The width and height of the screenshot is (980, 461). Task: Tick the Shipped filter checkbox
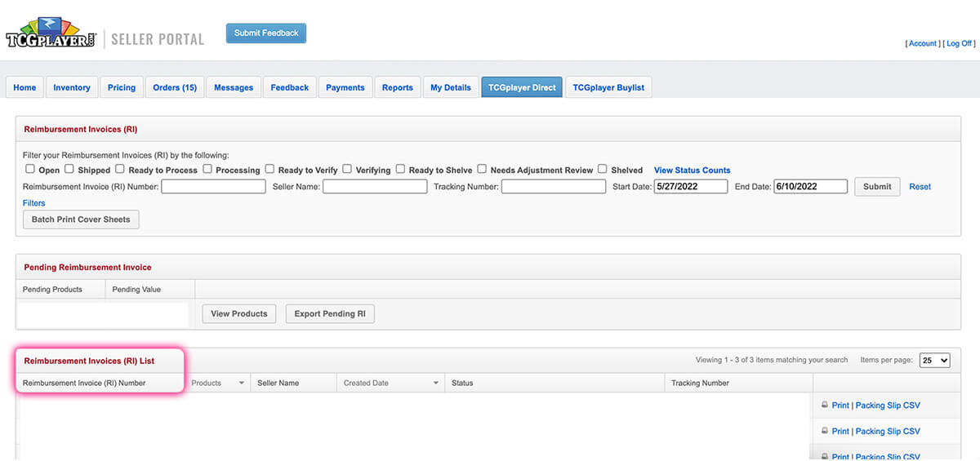(69, 170)
